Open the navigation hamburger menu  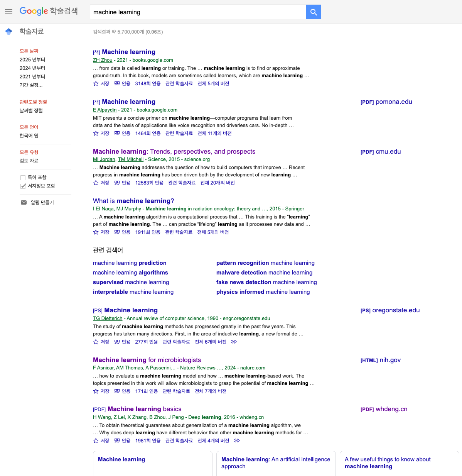pyautogui.click(x=8, y=11)
